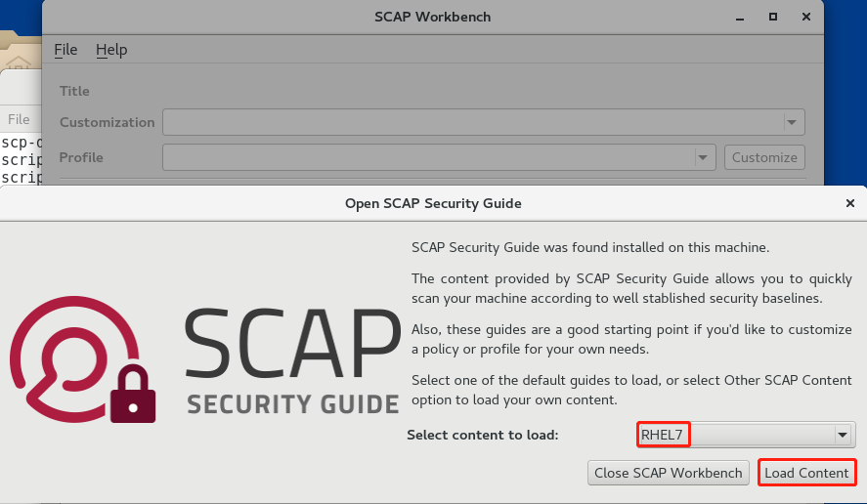Open the File menu in SCAP Workbench

pyautogui.click(x=65, y=50)
